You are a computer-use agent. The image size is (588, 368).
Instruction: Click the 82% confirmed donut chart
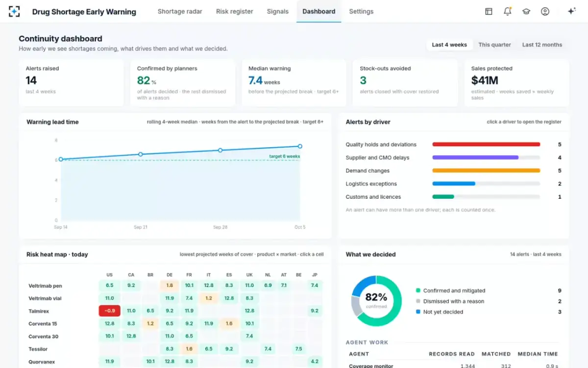(376, 301)
